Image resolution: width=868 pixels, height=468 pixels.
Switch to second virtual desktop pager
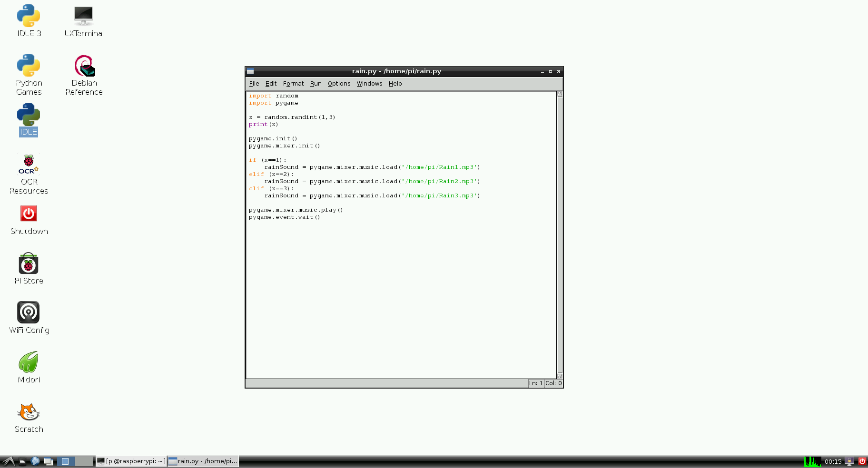click(x=84, y=461)
